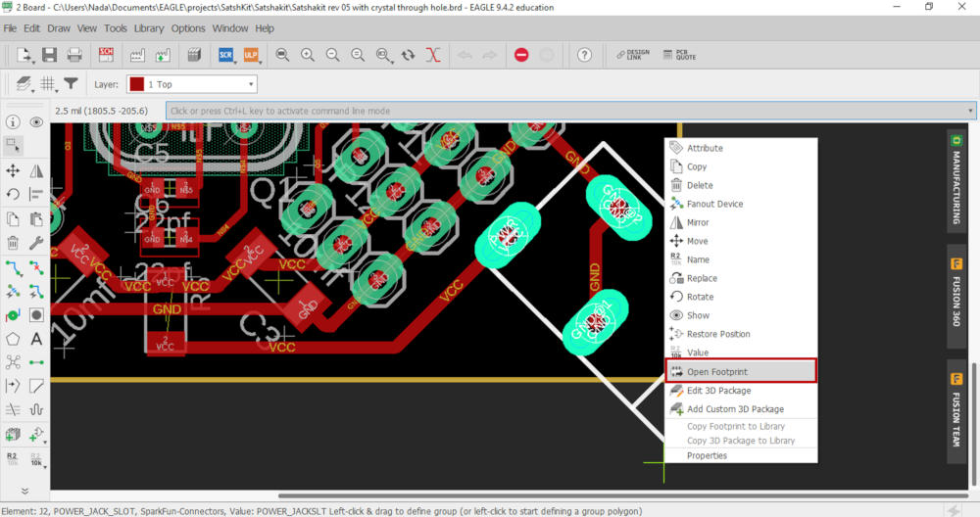Viewport: 980px width, 517px height.
Task: Choose Add Custom 3D Package entry
Action: [x=741, y=409]
